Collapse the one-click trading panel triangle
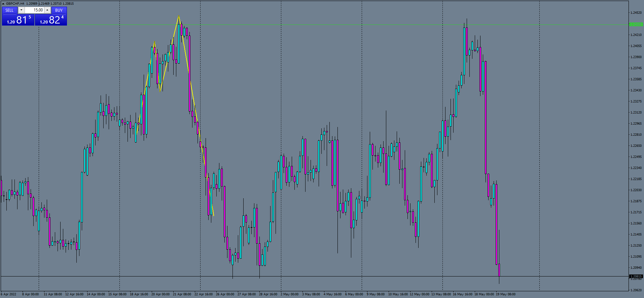This screenshot has width=644, height=298. 3,4
